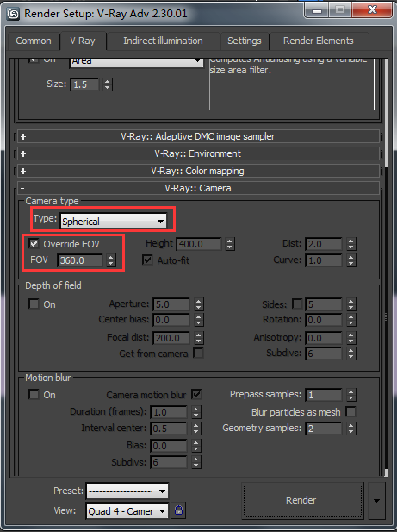397x532 pixels.
Task: Open the render options dropdown arrow next to Render
Action: 376,500
